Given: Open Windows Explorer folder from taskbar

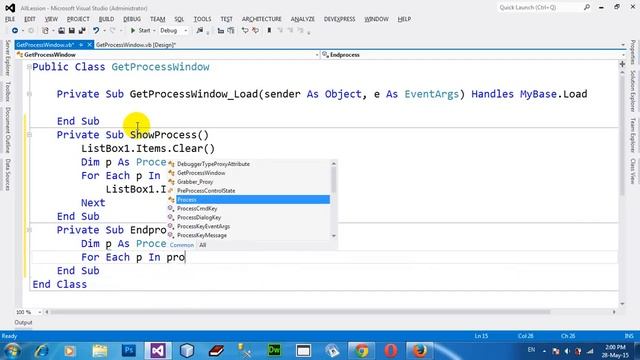Looking at the screenshot, I should click(100, 351).
